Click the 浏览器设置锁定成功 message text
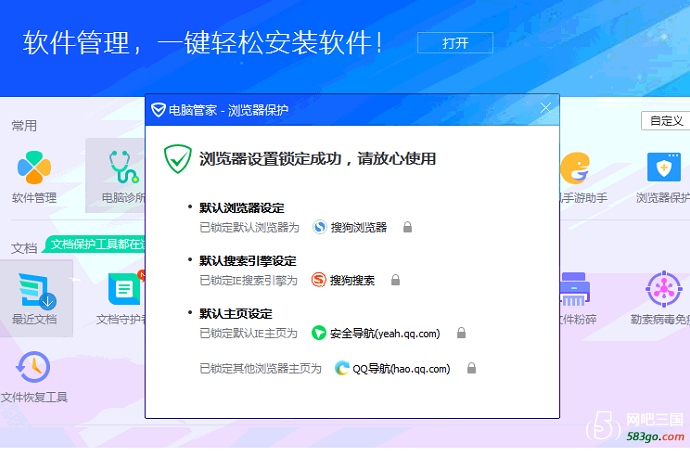The width and height of the screenshot is (690, 452). [317, 159]
